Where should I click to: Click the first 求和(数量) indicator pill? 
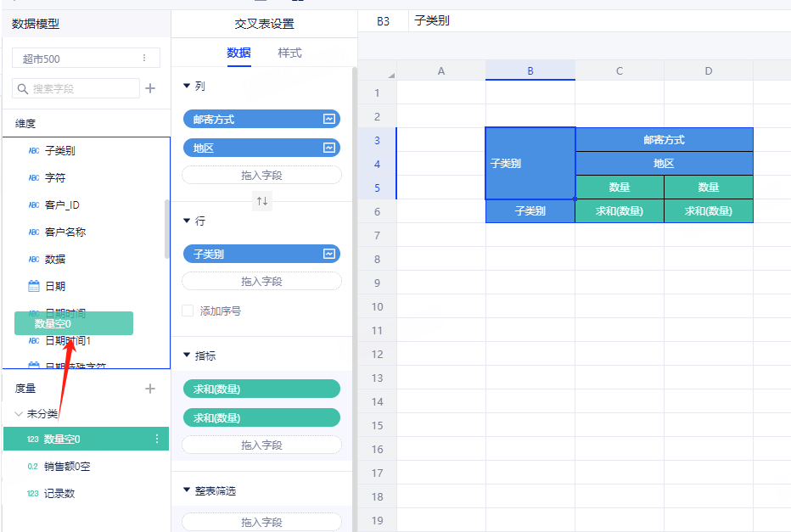[x=261, y=389]
